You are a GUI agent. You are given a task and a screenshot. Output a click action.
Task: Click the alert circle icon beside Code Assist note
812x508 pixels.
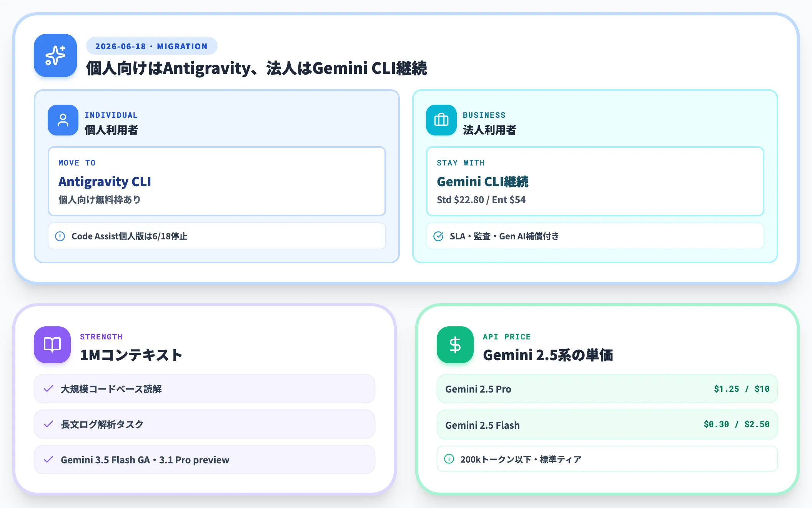tap(60, 236)
